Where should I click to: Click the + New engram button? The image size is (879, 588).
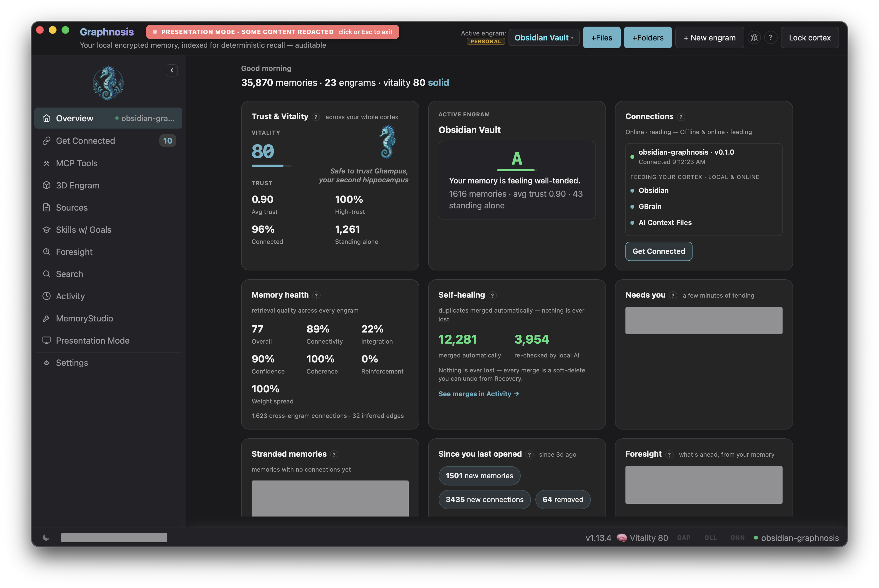[709, 37]
